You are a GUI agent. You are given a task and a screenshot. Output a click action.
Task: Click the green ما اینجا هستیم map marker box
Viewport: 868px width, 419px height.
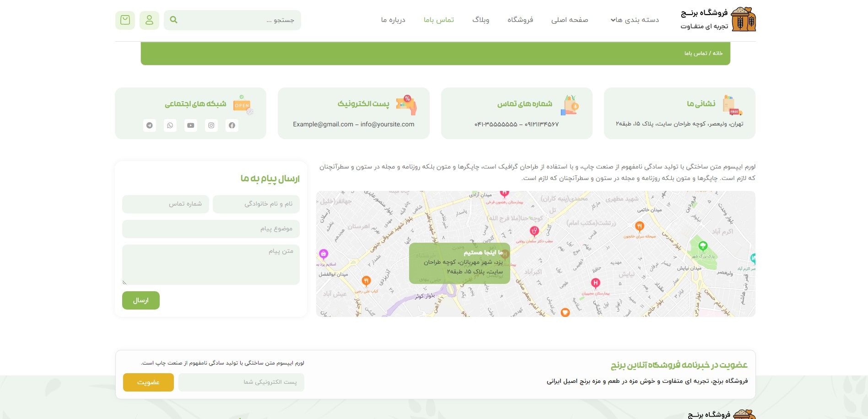pos(459,263)
